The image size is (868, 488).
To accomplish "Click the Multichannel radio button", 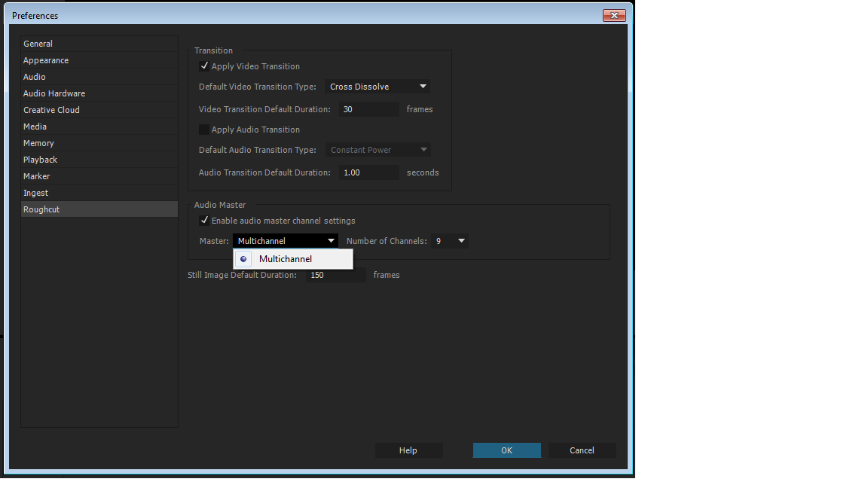I will (243, 258).
